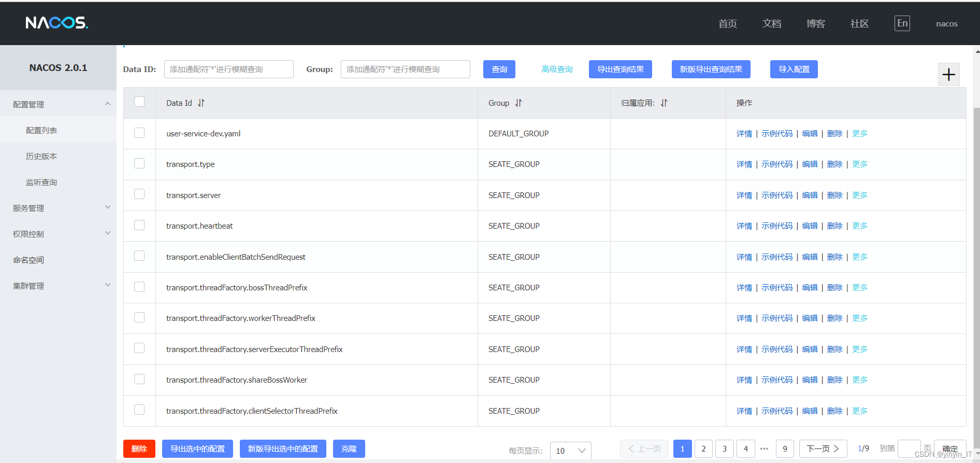This screenshot has height=463, width=980.
Task: Open 更多 menu for user-service-dev.yaml
Action: 860,134
